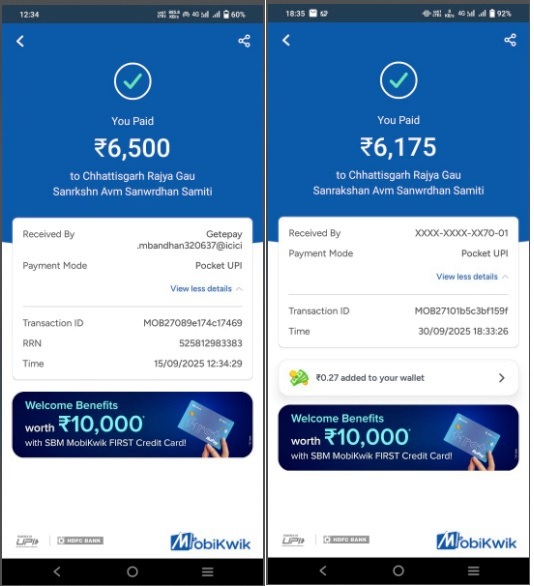
Task: Share the ₹6,175 payment receipt
Action: [510, 40]
